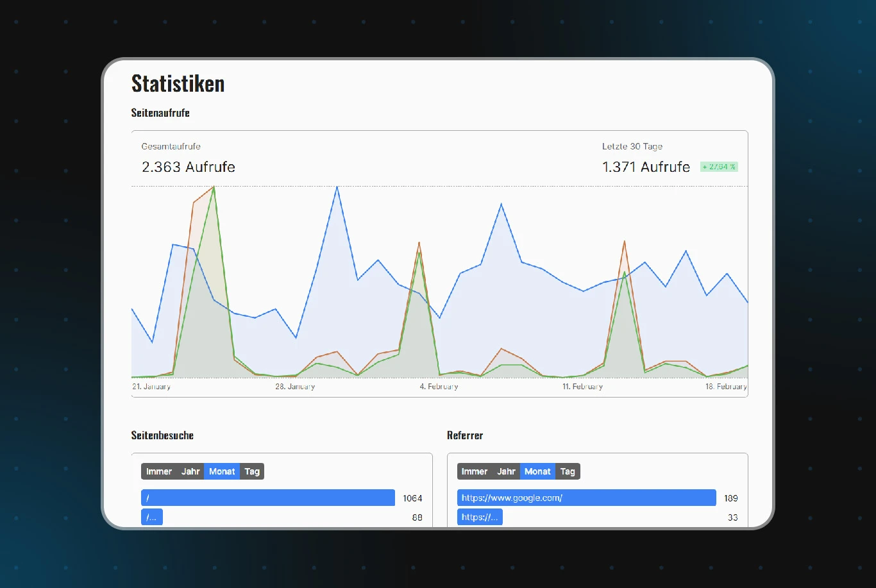Click the 11. February axis label

coord(582,387)
